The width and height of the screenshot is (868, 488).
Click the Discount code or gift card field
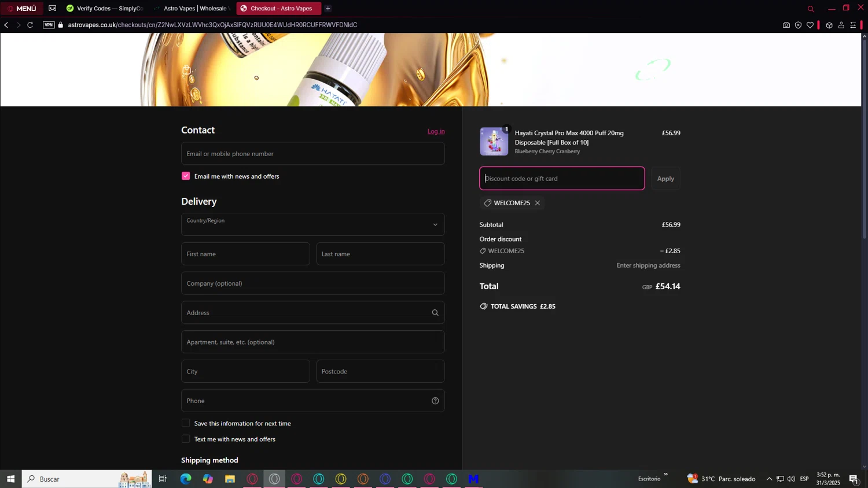(562, 178)
